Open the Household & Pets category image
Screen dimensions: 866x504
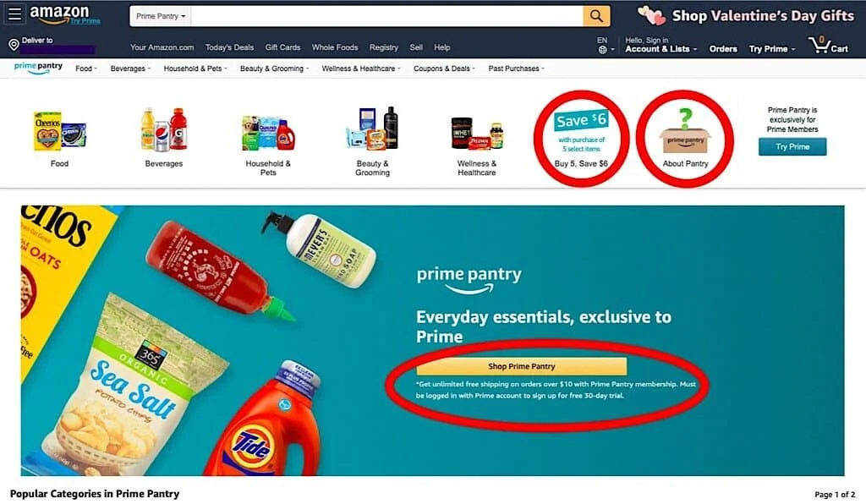pyautogui.click(x=268, y=134)
